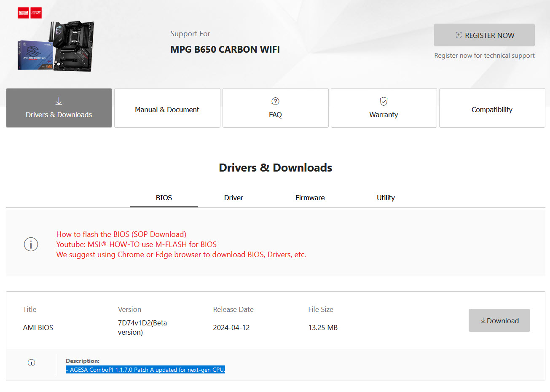The height and width of the screenshot is (392, 550).
Task: Click the info icon beside BIOS flash instructions
Action: point(31,244)
